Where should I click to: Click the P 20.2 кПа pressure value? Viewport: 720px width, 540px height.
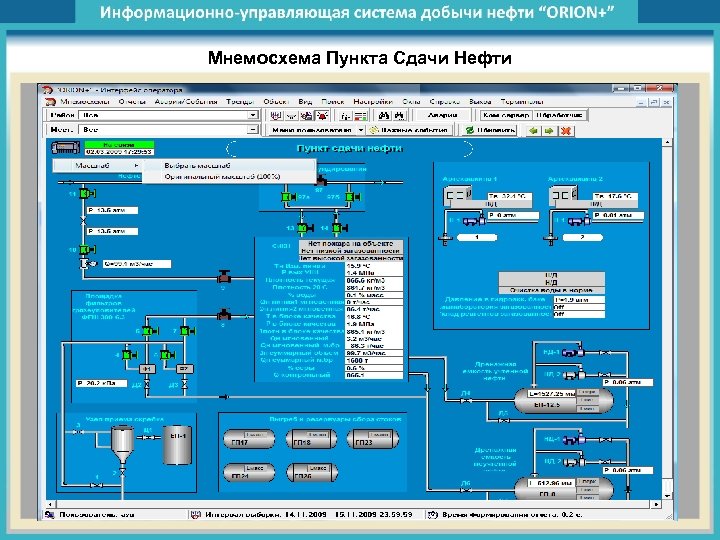(x=101, y=383)
